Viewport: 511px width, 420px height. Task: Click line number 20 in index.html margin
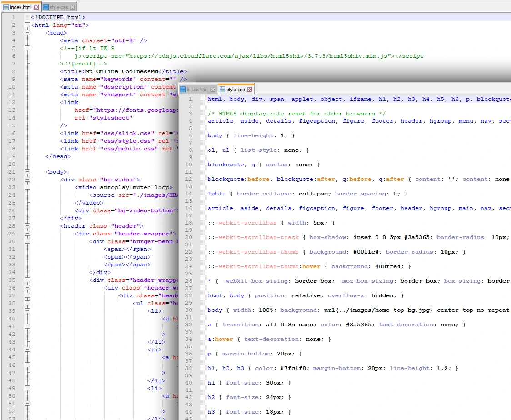pyautogui.click(x=12, y=164)
